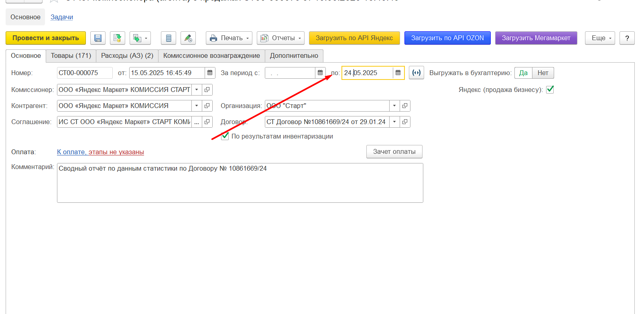Screen dimensions: 644x314
Task: Click the Загрузить по API OZON button
Action: [x=447, y=38]
